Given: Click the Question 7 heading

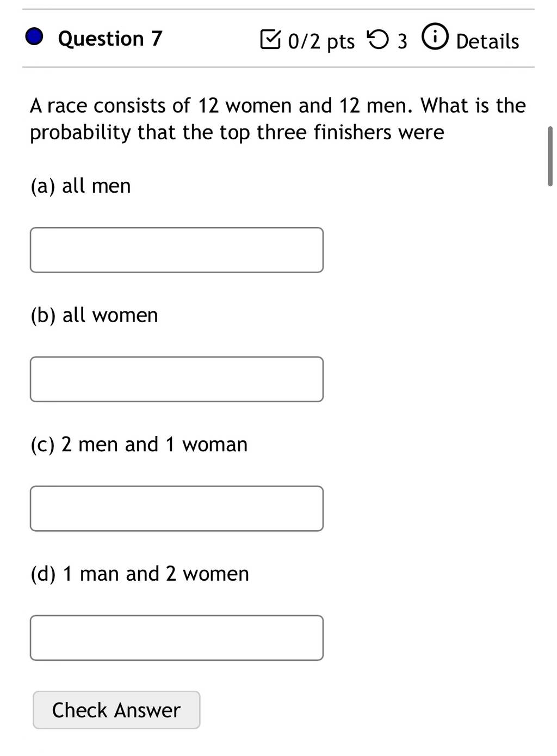Looking at the screenshot, I should click(110, 39).
